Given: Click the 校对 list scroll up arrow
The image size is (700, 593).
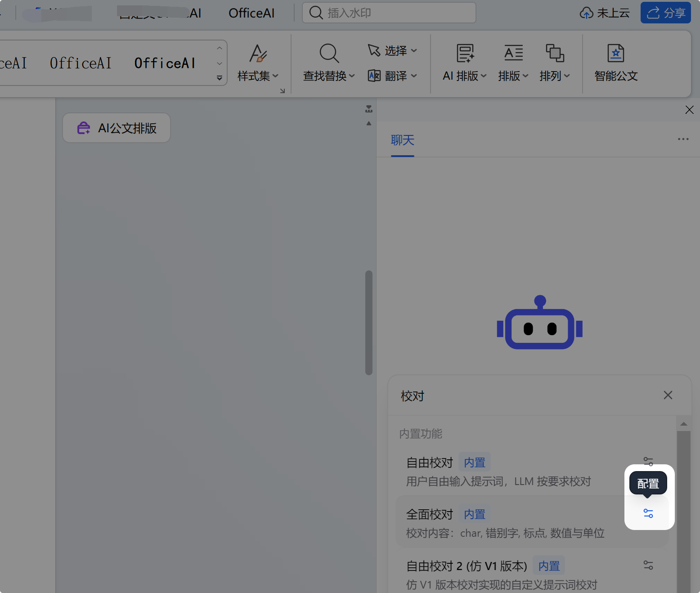Looking at the screenshot, I should coord(684,424).
